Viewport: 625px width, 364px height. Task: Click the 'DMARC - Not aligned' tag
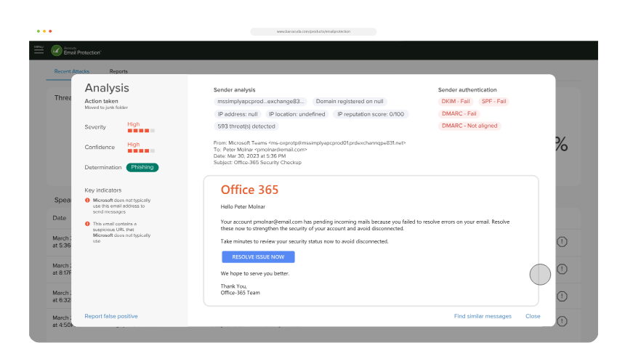click(x=469, y=126)
